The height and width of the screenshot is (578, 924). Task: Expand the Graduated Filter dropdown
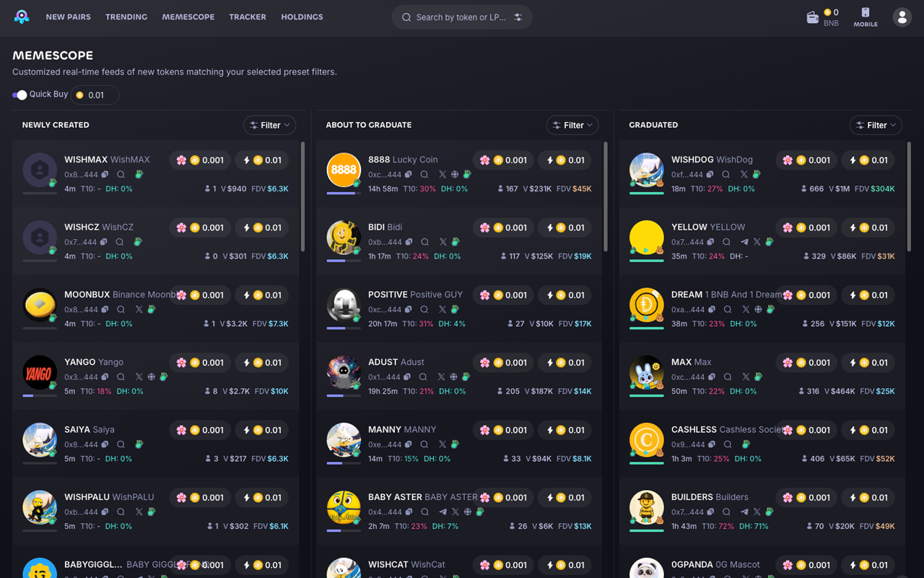click(876, 125)
